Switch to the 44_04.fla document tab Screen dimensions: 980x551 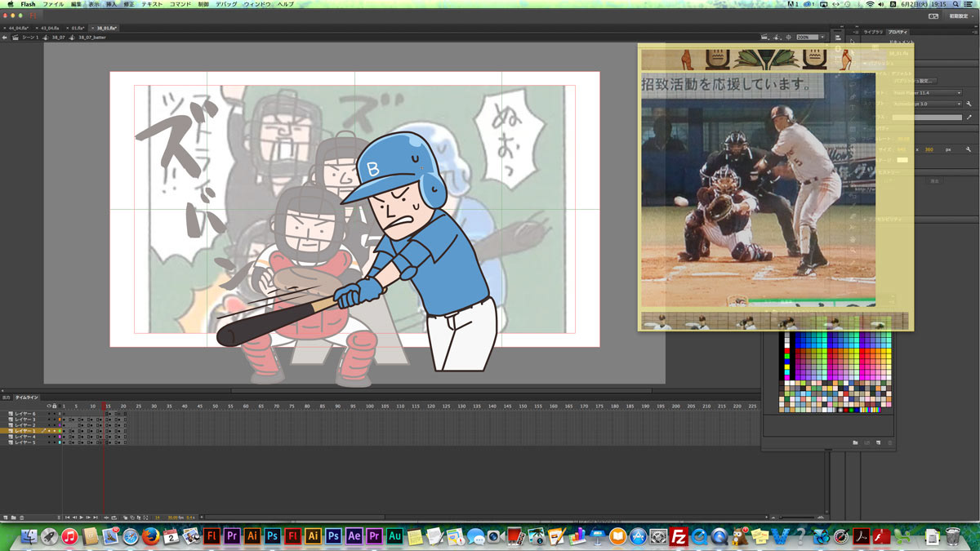(x=19, y=28)
